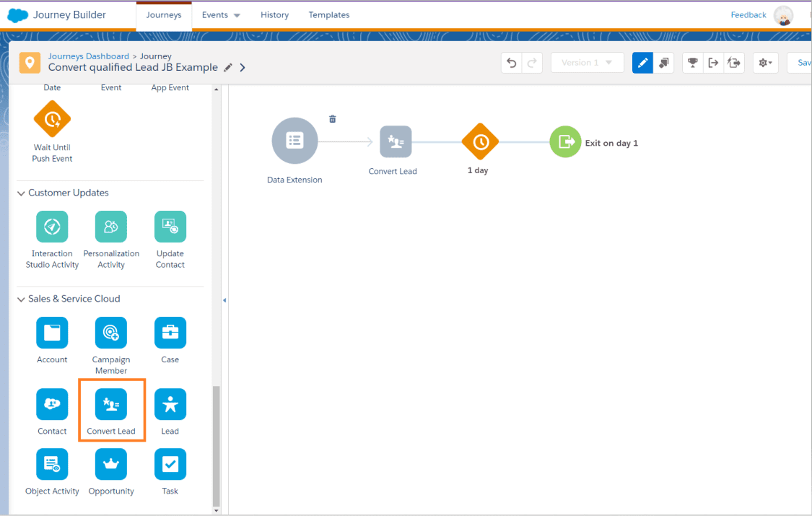The height and width of the screenshot is (516, 812).
Task: Switch to the Templates tab
Action: (x=328, y=15)
